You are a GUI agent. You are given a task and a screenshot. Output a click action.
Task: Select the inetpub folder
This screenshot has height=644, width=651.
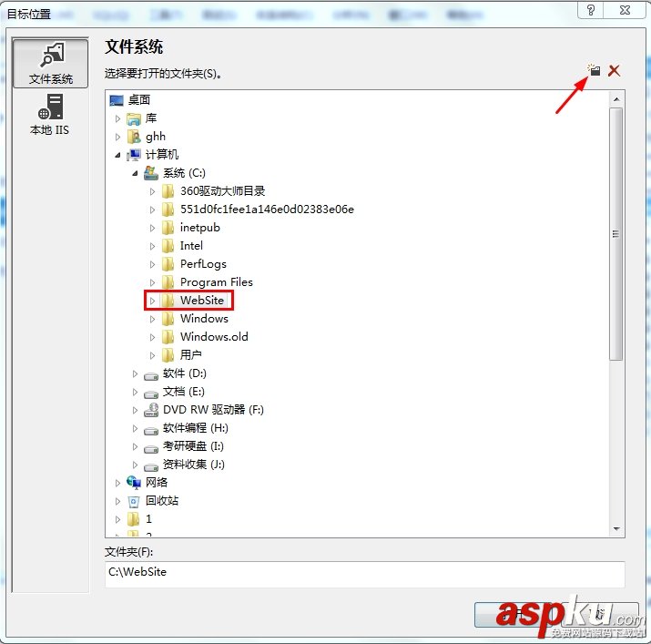[199, 228]
